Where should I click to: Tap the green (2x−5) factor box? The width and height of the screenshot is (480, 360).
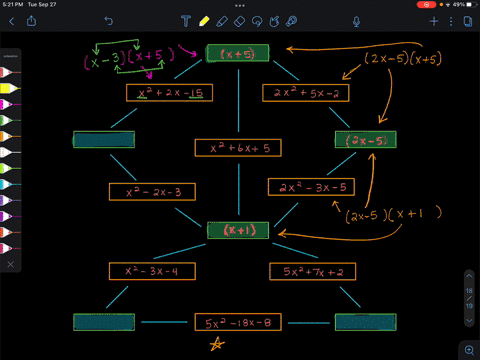coord(366,139)
